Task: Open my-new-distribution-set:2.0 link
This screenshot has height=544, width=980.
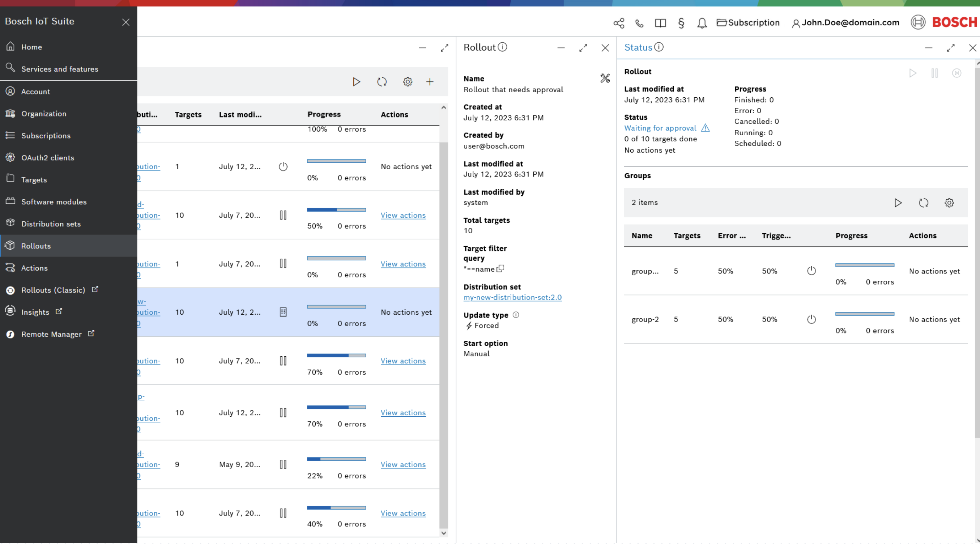Action: pos(512,297)
